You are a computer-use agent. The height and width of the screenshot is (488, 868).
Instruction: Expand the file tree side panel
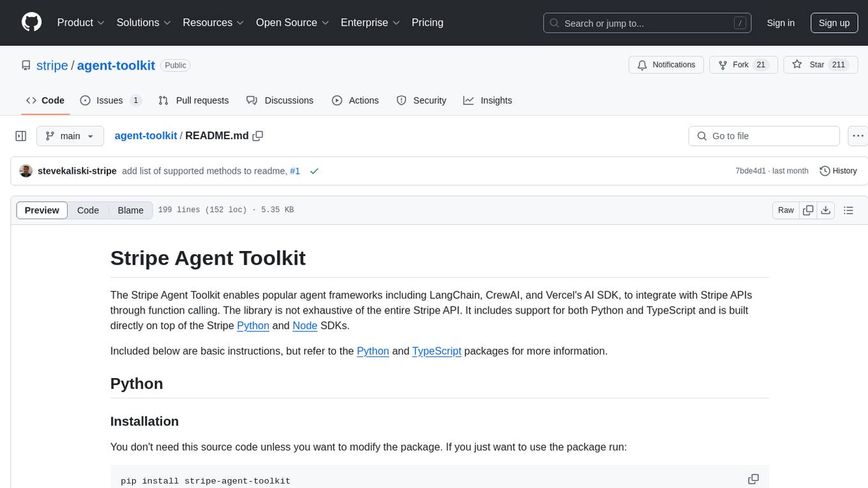[x=20, y=136]
